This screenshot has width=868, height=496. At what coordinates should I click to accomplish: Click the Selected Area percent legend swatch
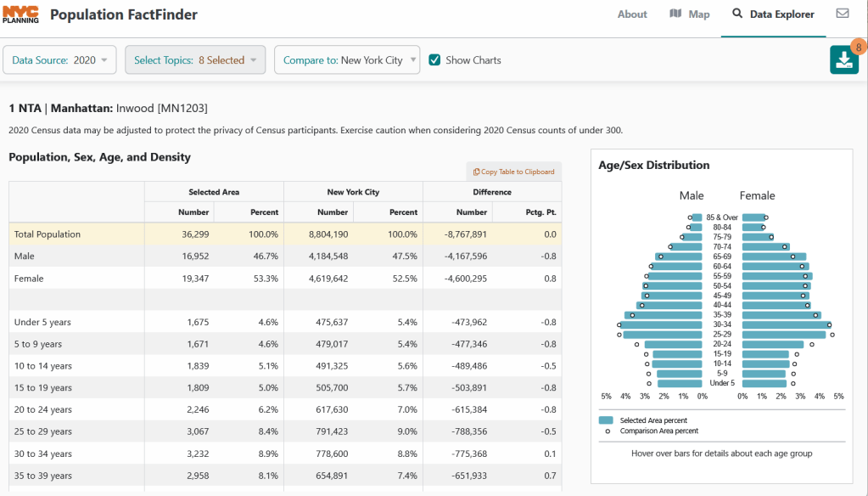(x=606, y=420)
